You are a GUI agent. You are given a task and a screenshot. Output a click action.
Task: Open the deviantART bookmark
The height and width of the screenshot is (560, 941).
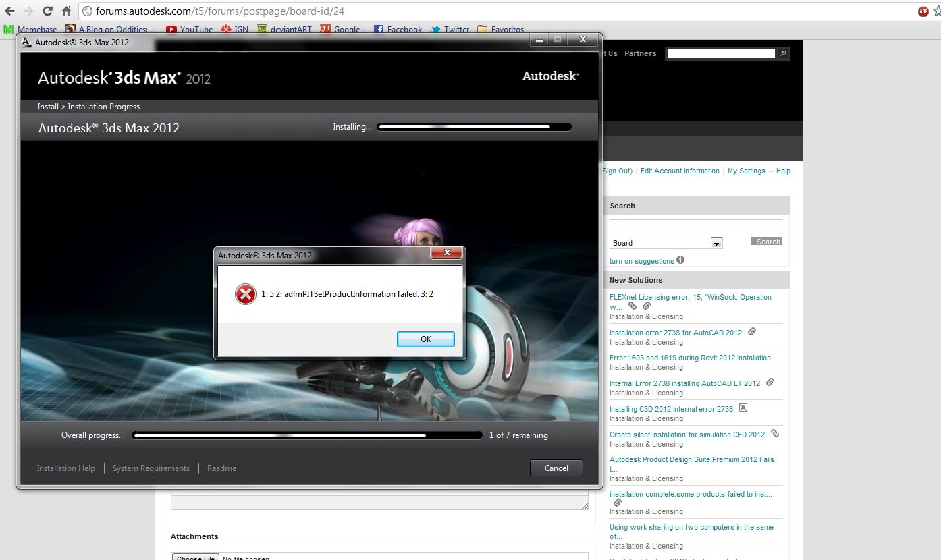(x=284, y=30)
